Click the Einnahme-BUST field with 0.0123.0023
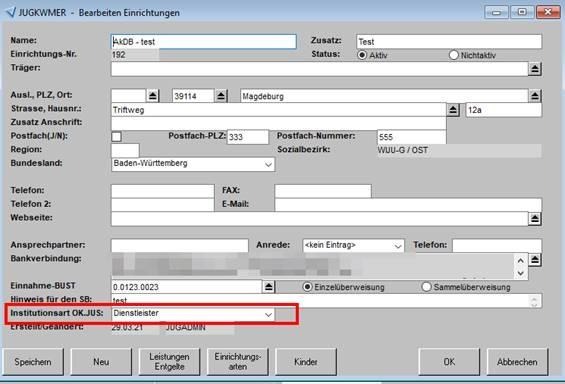 pos(186,287)
